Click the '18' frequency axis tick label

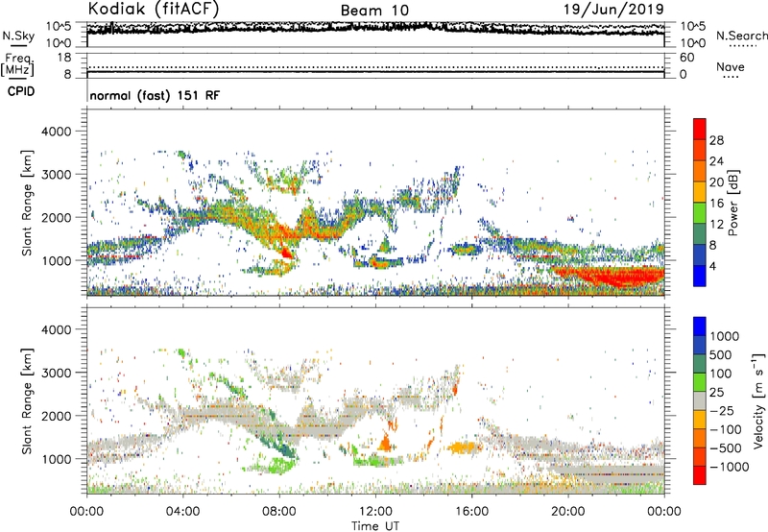64,58
